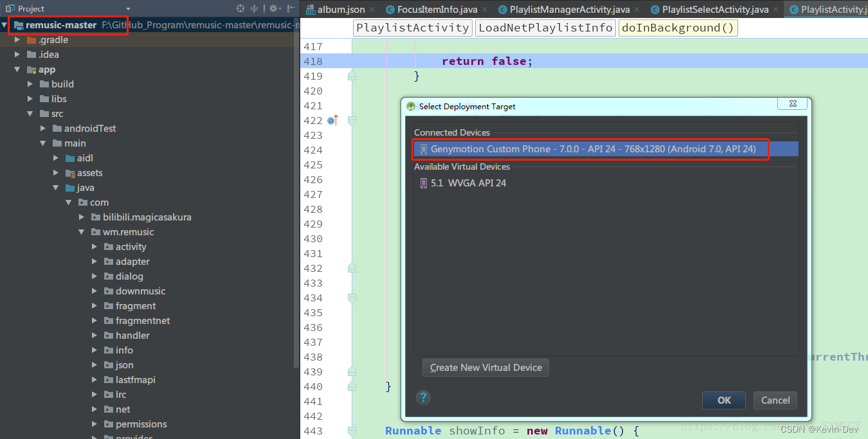Collapse the java folder arrow
Screen dimensions: 868x439
click(56, 188)
